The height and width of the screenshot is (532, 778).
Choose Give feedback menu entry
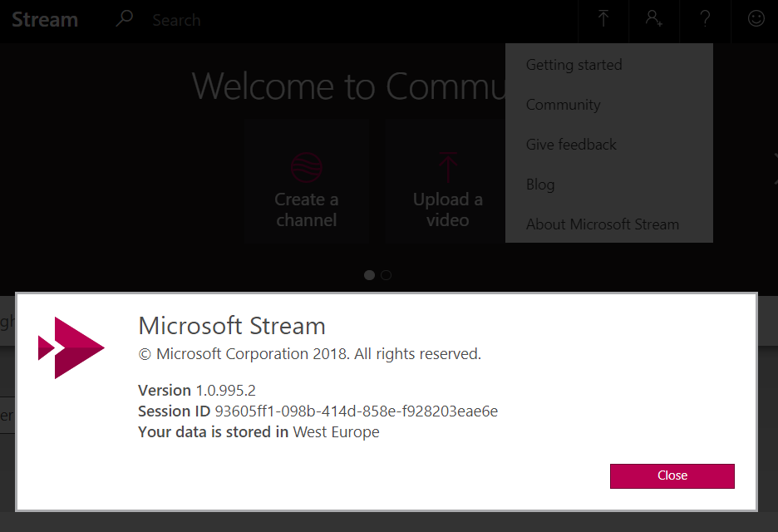coord(571,145)
